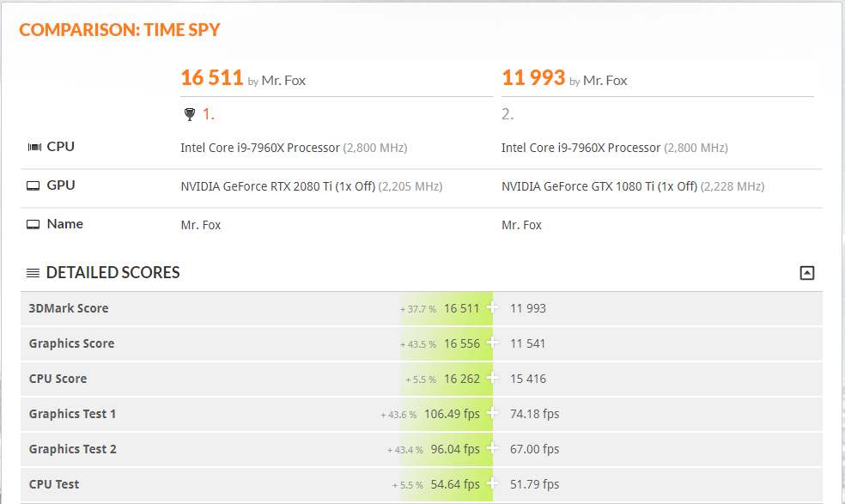Click the (2,205 MHz) GPU clock text
Viewport: 845px width, 504px height.
point(410,186)
